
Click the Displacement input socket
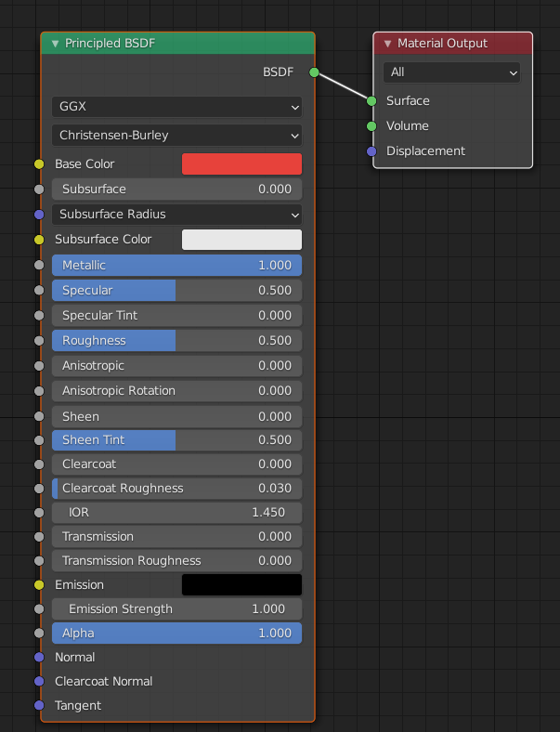point(371,151)
